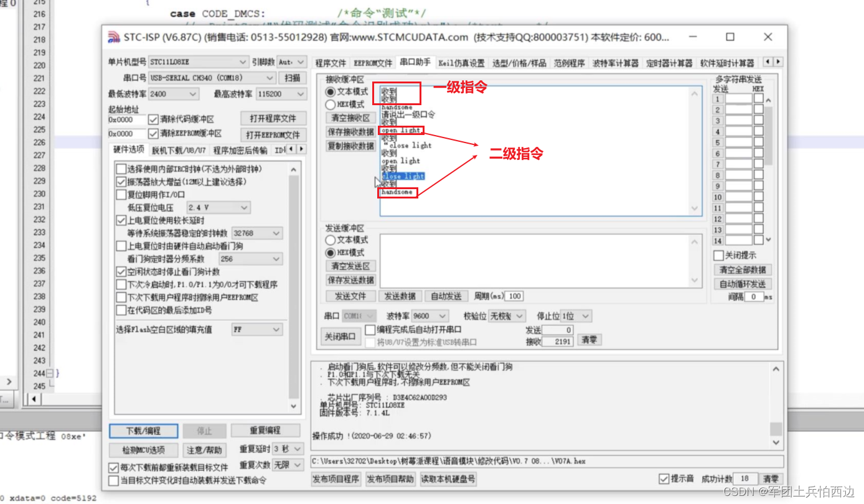The image size is (864, 504).
Task: Switch to the 范例程序 tab
Action: click(569, 63)
